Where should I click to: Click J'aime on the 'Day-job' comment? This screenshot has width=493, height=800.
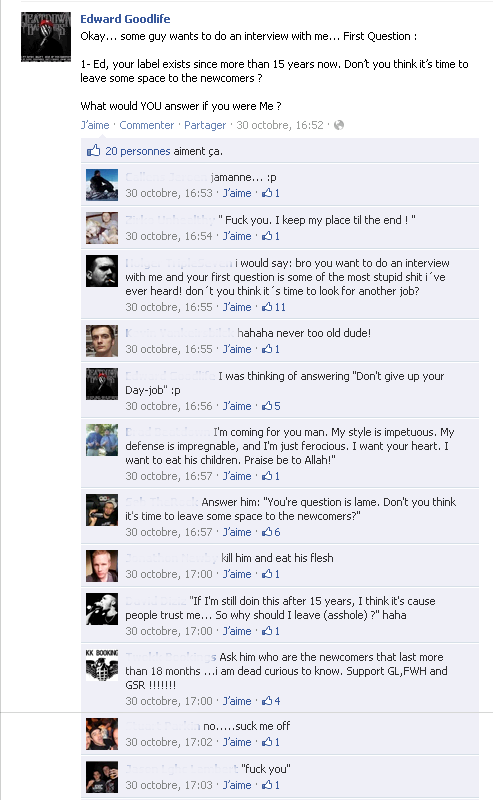pyautogui.click(x=237, y=406)
